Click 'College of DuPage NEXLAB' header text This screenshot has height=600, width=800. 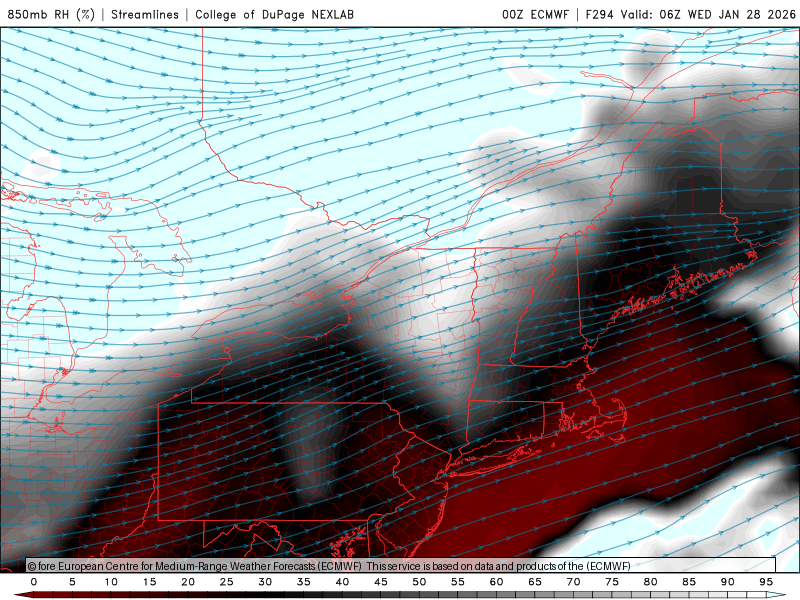tap(274, 14)
